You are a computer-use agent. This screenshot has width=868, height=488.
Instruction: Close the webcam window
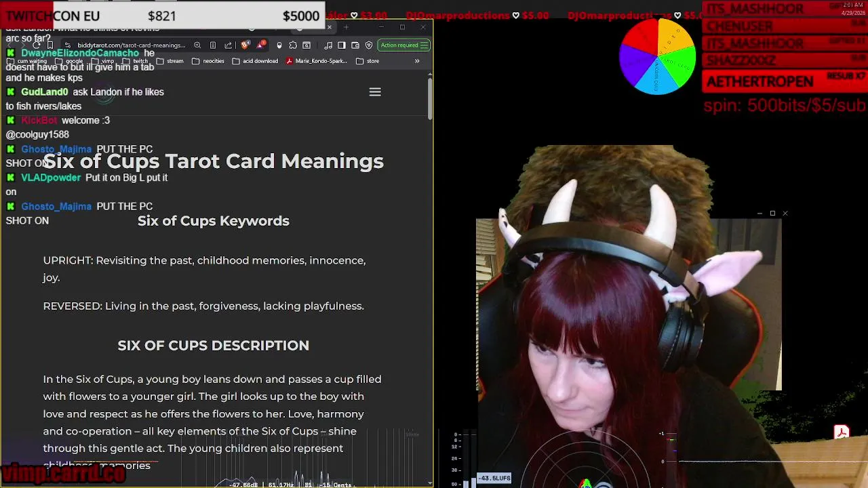[x=785, y=213]
